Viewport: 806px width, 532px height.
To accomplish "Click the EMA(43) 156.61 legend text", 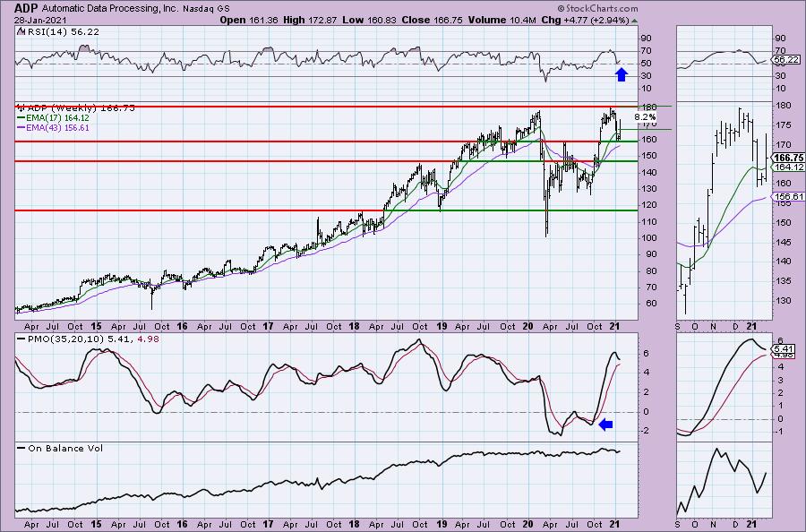I will click(x=57, y=128).
